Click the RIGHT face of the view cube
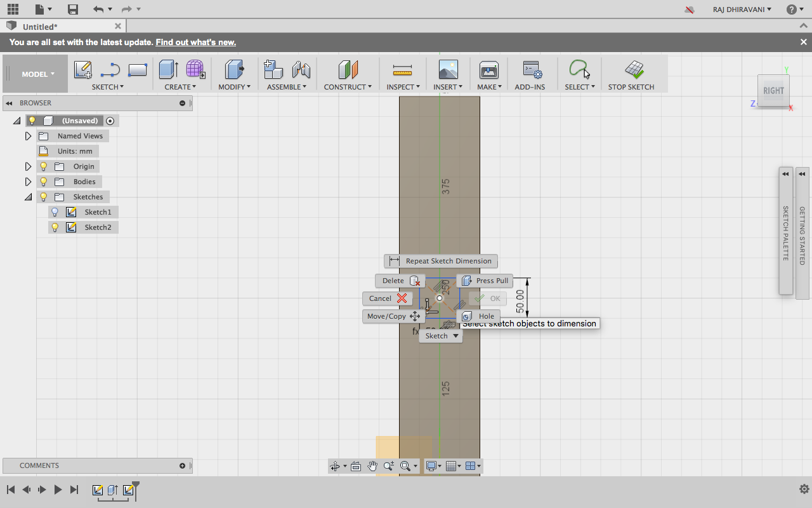The height and width of the screenshot is (508, 812). click(x=773, y=91)
